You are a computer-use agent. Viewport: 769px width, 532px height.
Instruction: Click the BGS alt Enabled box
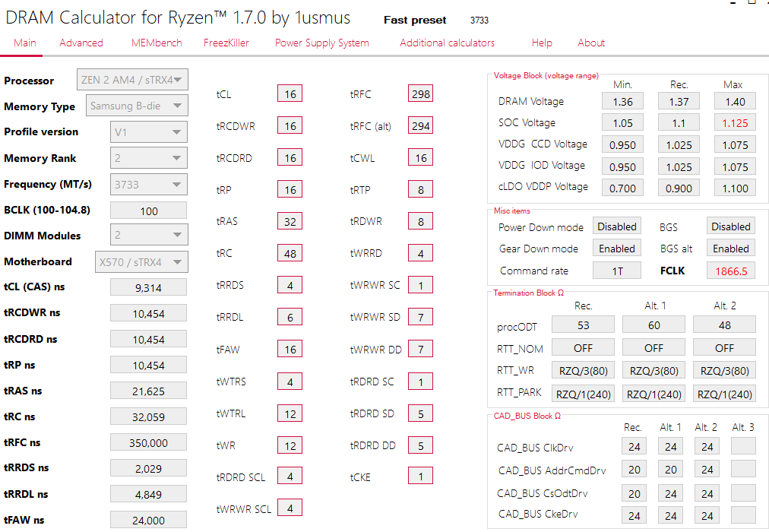click(731, 248)
